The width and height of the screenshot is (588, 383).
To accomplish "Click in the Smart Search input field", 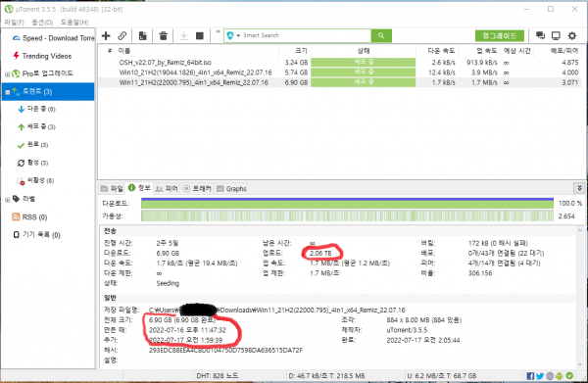I will 306,35.
